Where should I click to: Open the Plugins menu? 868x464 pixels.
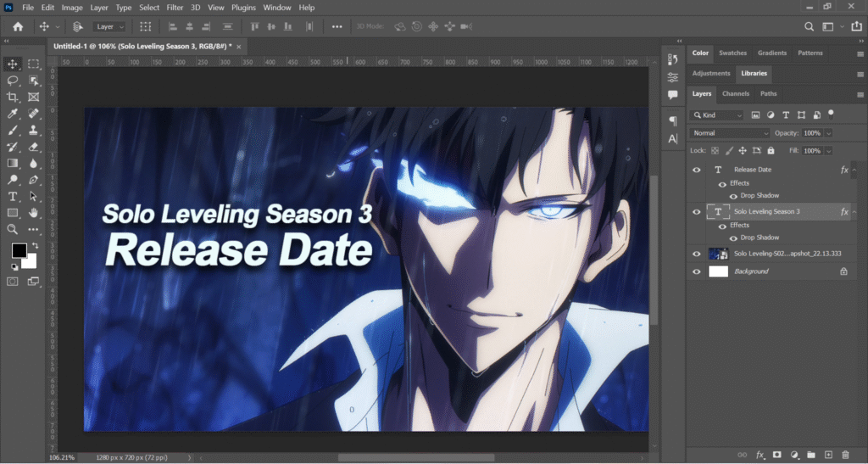pyautogui.click(x=243, y=8)
